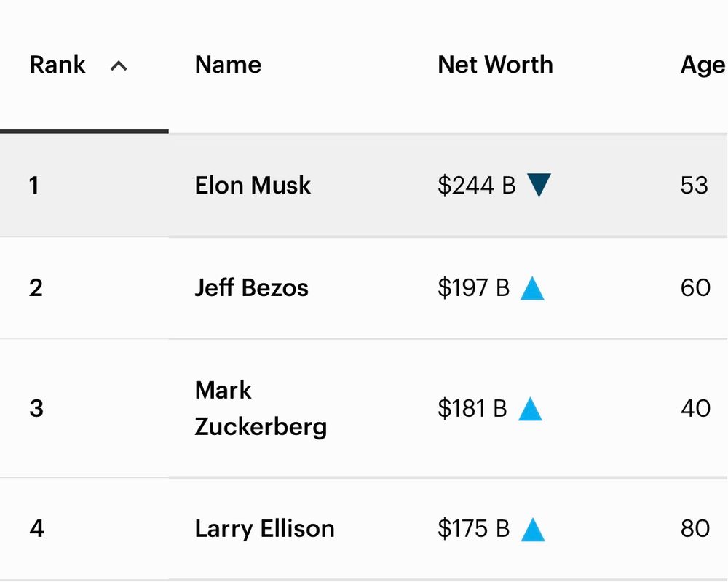Click Jeff Bezos's up trend triangle
The image size is (728, 582).
tap(533, 288)
